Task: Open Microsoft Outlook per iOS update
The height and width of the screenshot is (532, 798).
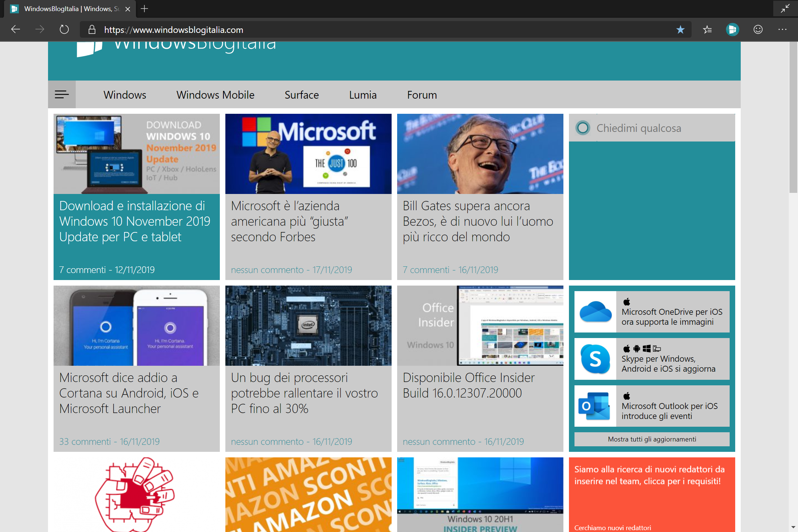Action: (x=652, y=406)
